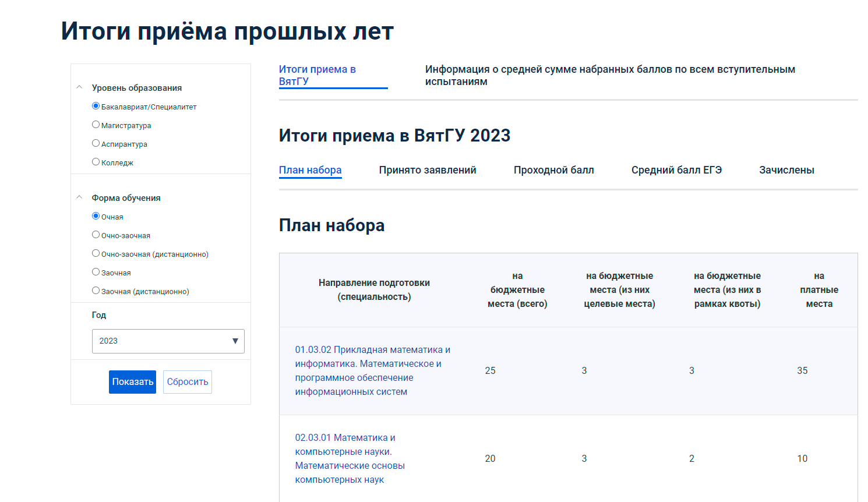Screen dimensions: 868x502
Task: Open the Год dropdown showing 2023
Action: tap(168, 341)
